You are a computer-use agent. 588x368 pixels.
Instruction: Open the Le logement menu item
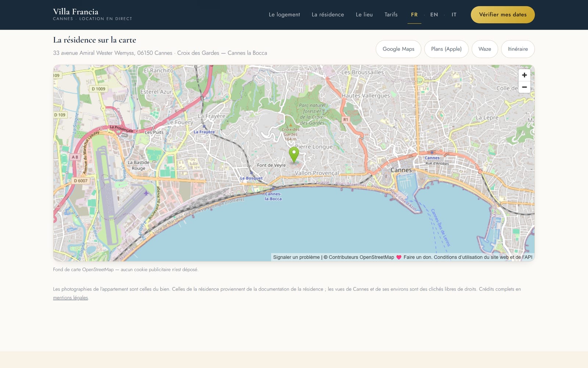284,15
